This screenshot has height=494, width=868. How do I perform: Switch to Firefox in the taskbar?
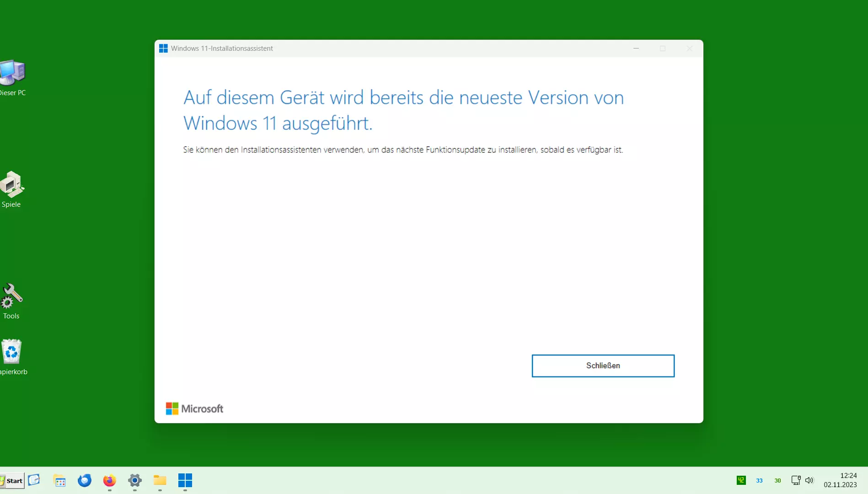coord(109,481)
